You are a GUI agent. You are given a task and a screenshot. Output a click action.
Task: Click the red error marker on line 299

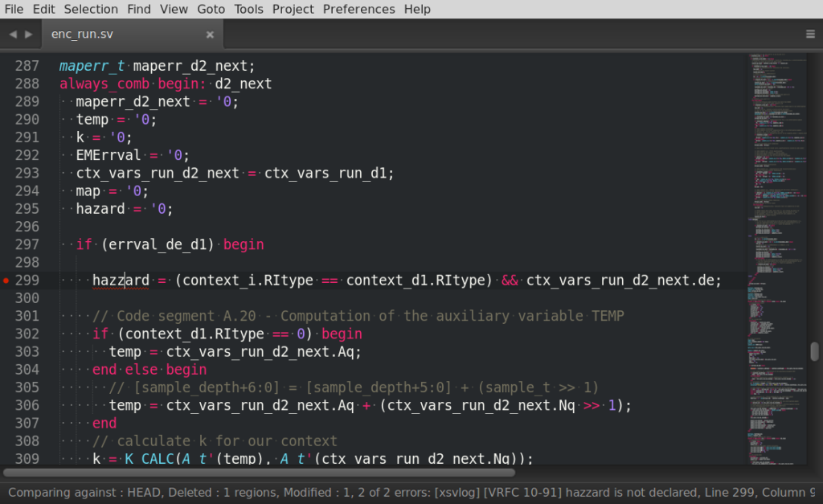[6, 281]
